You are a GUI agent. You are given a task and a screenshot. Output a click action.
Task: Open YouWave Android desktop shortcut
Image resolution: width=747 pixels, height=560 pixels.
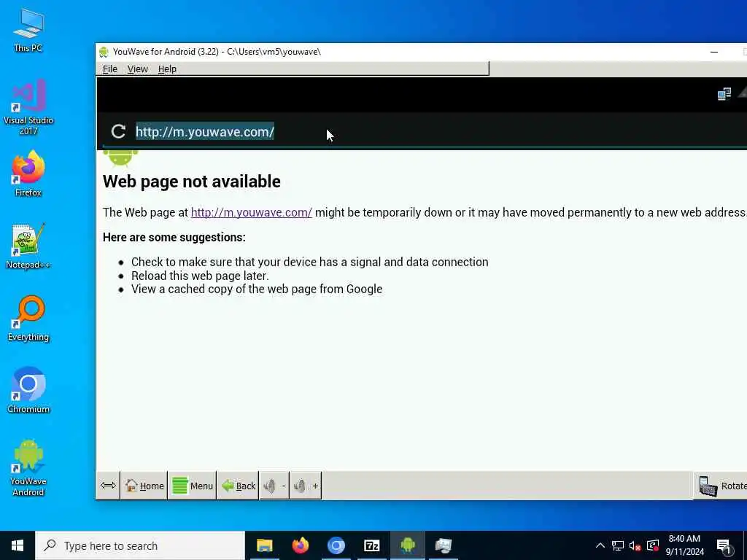28,467
